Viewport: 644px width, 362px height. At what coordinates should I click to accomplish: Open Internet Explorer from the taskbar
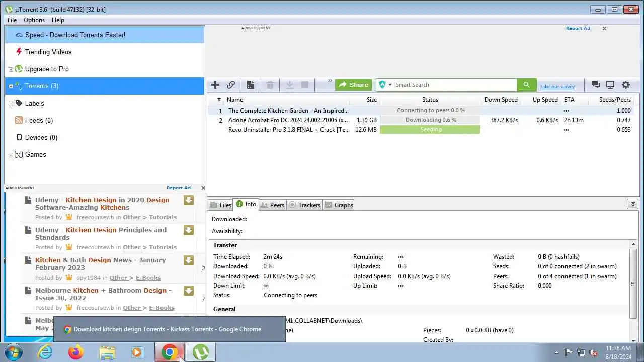point(45,352)
